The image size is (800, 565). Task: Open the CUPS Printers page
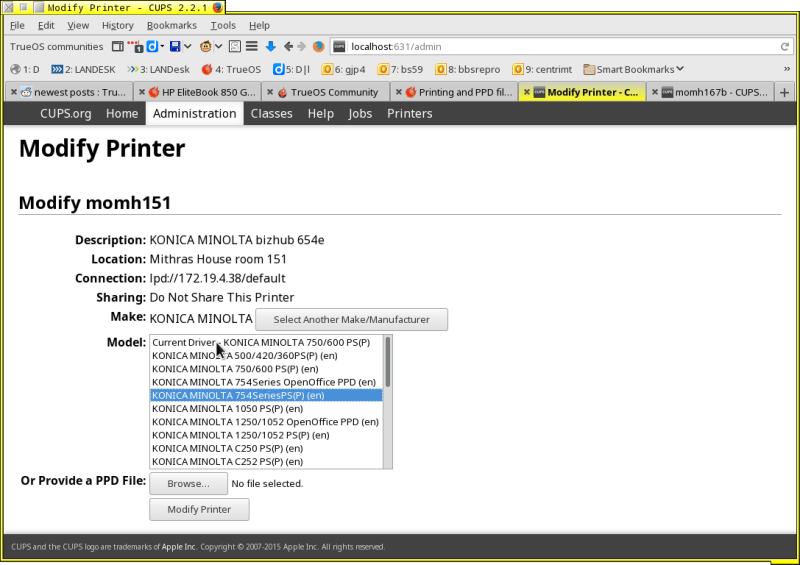coord(410,113)
